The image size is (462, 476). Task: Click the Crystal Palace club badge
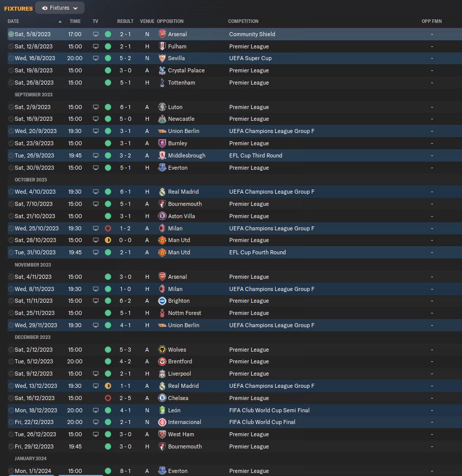tap(162, 70)
